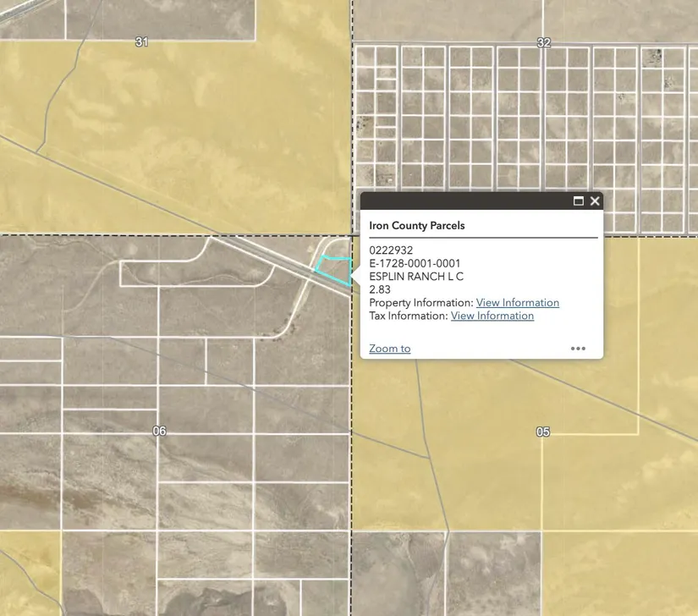Open the popup's three-dot more options menu
Screen dimensions: 698x616
tap(578, 349)
